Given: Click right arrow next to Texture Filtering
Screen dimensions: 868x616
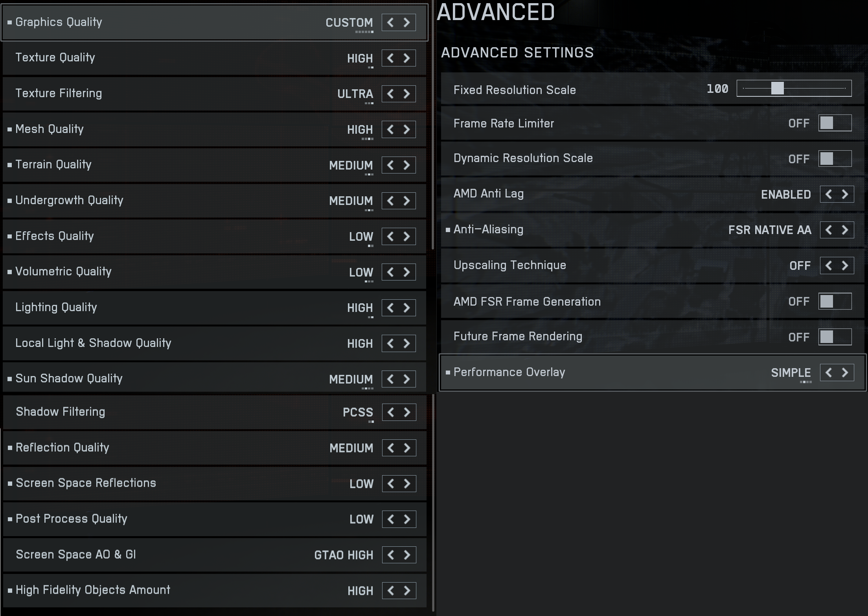Looking at the screenshot, I should tap(407, 94).
